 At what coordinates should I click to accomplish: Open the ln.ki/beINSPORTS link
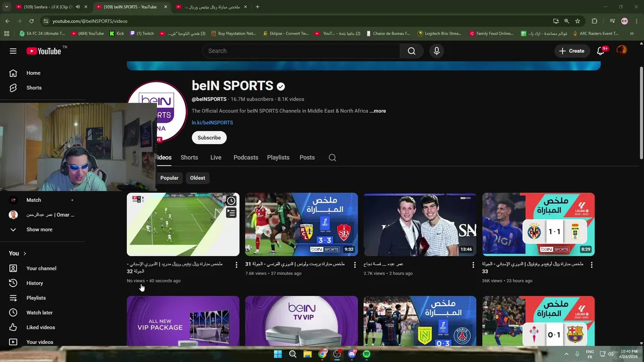212,123
